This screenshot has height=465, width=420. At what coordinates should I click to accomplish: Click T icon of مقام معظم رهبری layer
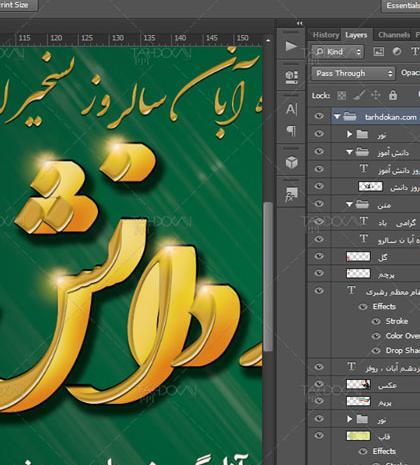pyautogui.click(x=351, y=291)
